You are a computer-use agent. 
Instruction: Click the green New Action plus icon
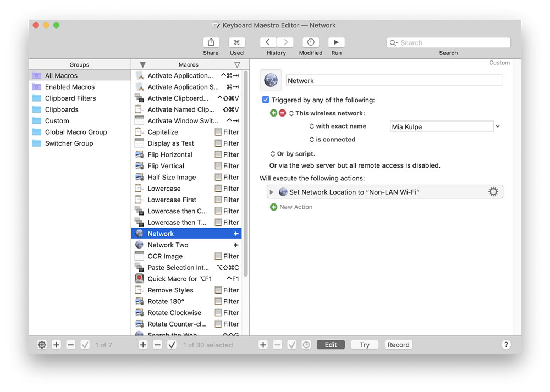(273, 207)
